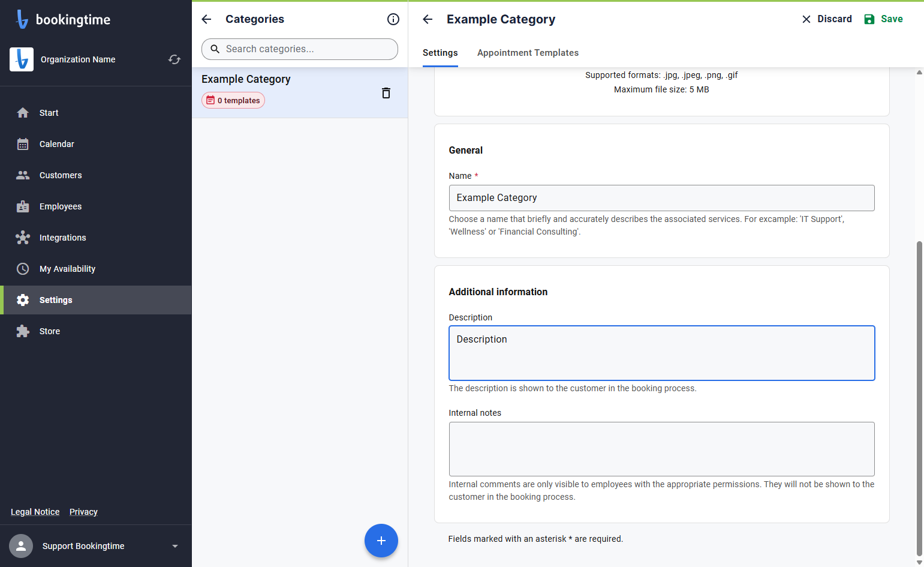Click the Settings gear icon

[x=23, y=300]
